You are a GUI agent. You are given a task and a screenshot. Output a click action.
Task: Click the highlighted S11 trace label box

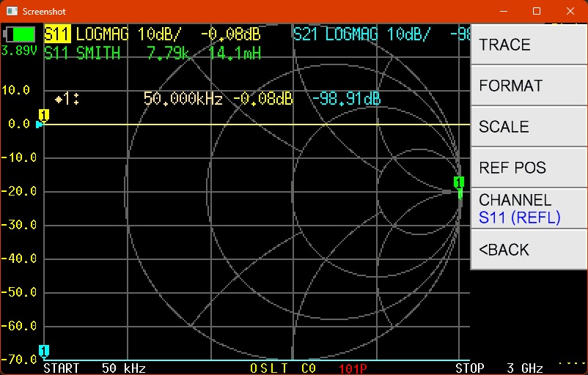(57, 34)
